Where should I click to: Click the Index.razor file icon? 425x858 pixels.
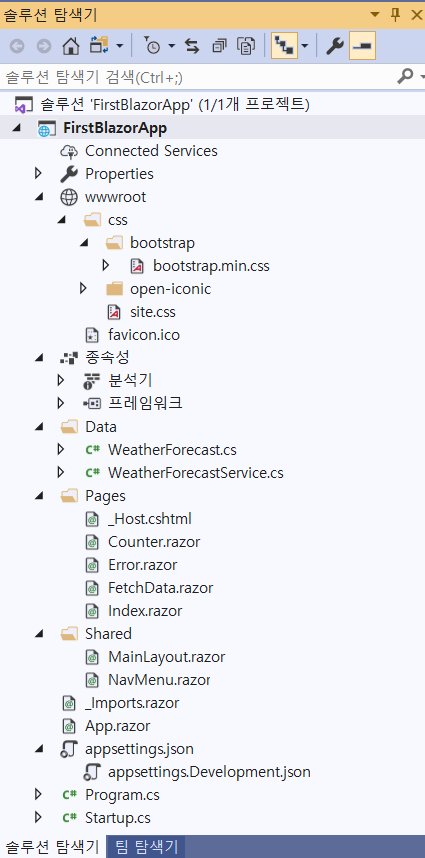[x=92, y=611]
